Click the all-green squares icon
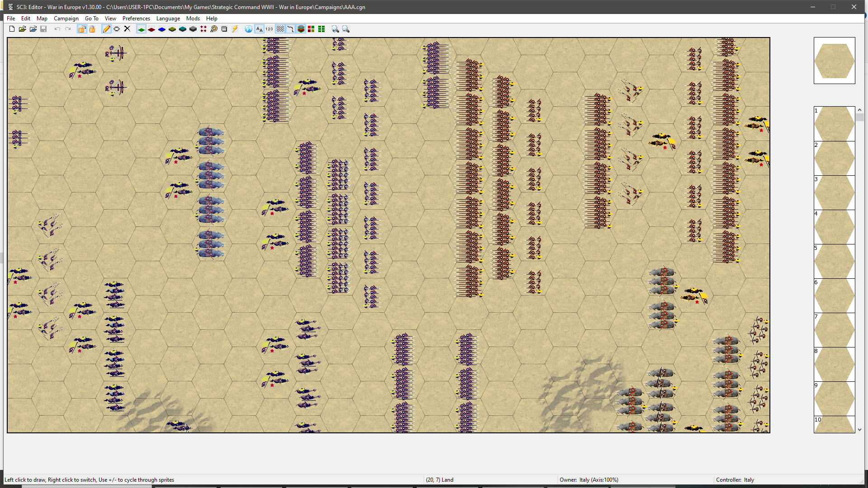The height and width of the screenshot is (488, 868). pos(321,29)
